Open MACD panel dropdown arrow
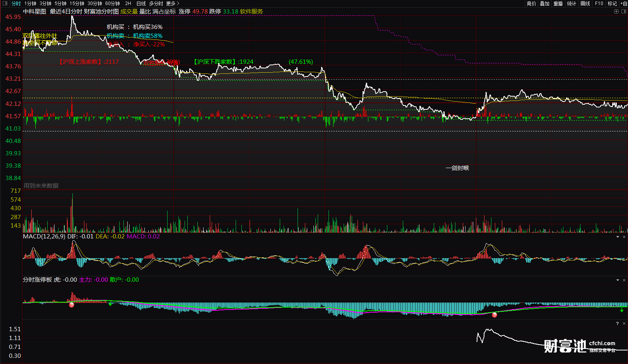The image size is (628, 364). [618, 237]
